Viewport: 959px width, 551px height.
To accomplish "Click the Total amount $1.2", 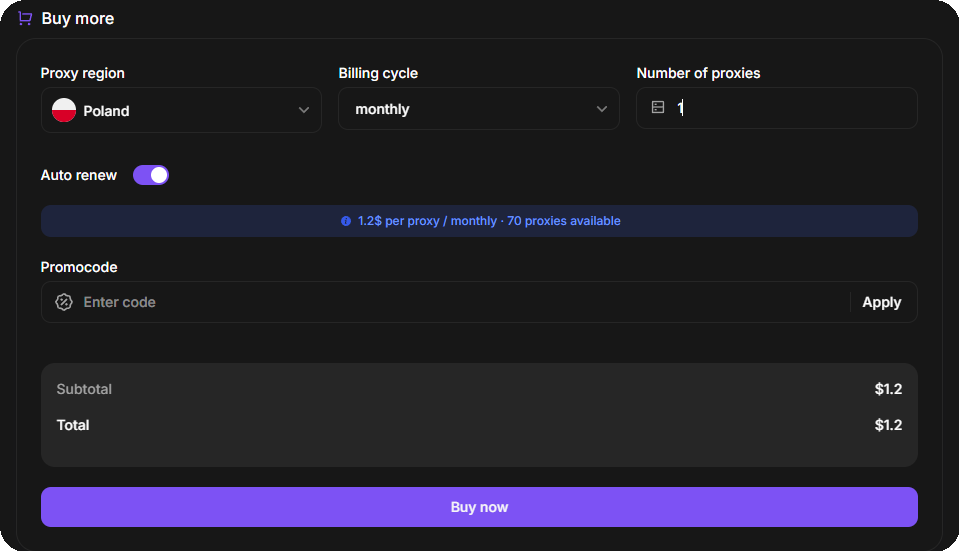I will click(888, 425).
